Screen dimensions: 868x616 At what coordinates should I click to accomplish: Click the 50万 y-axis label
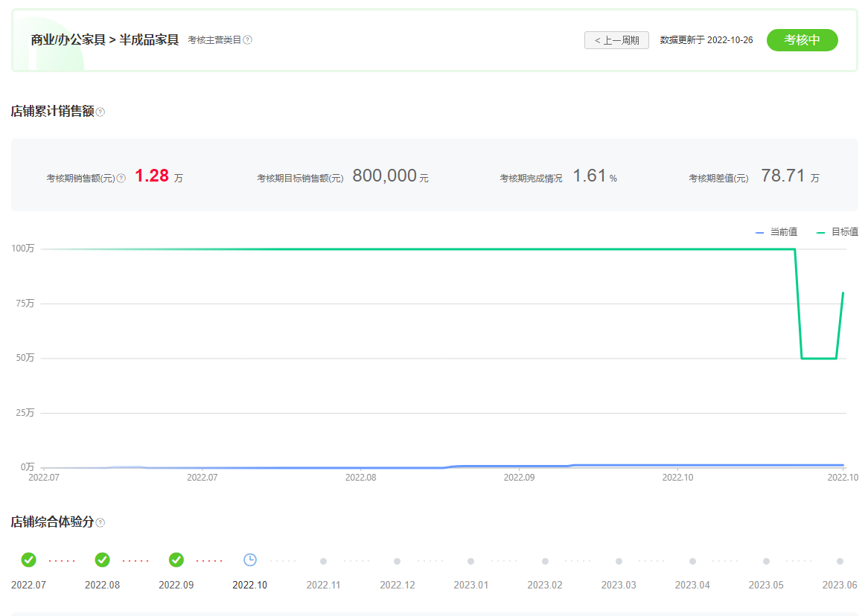click(25, 358)
